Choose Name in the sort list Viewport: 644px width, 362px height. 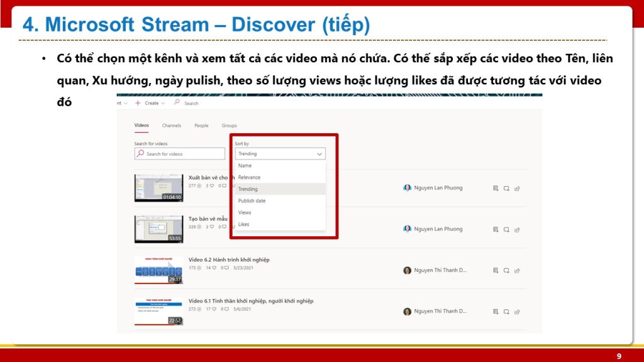[280, 165]
